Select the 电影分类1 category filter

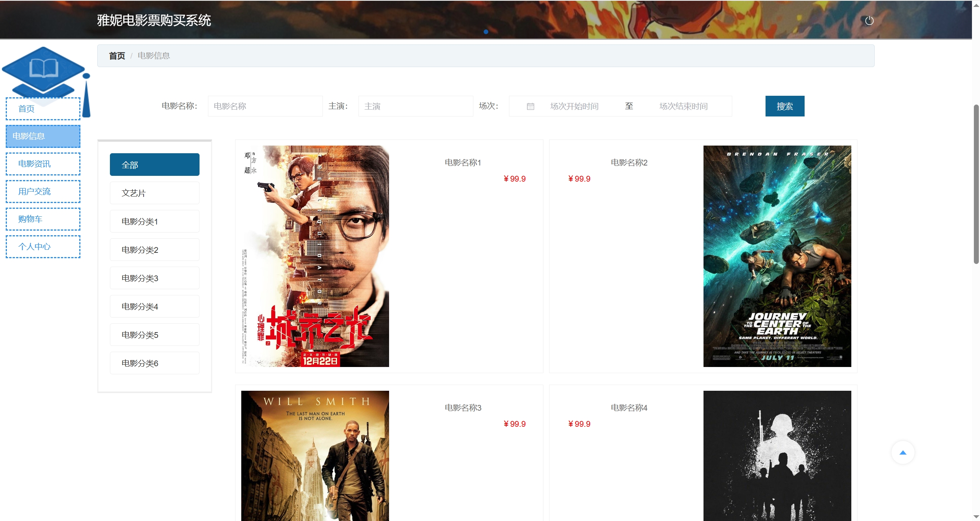(x=154, y=221)
